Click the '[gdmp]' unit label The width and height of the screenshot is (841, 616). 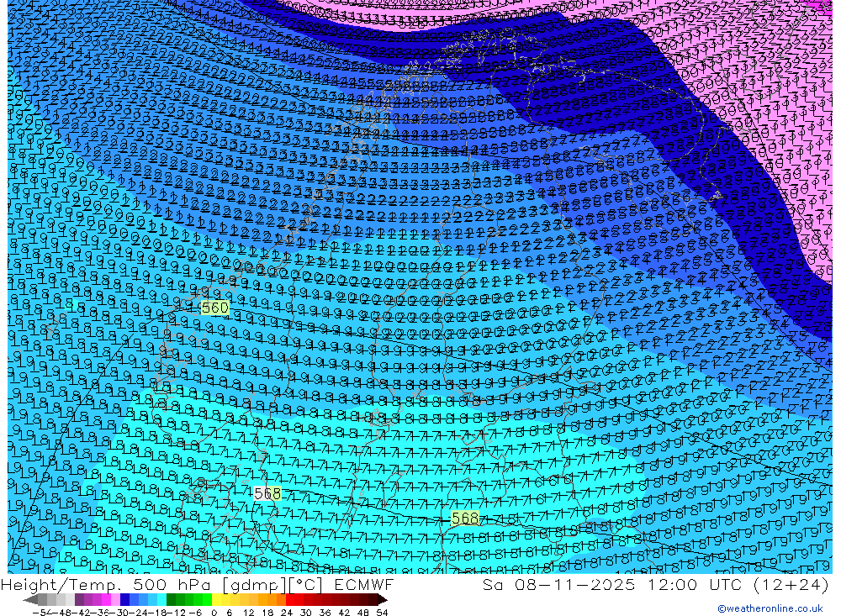click(x=254, y=585)
